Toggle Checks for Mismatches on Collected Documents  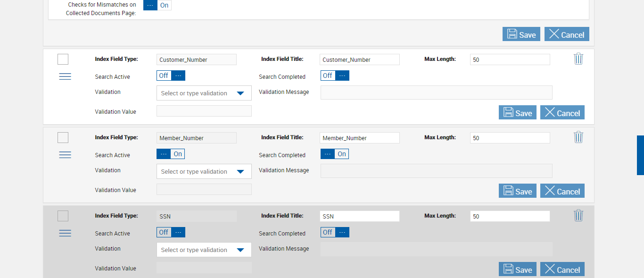(x=157, y=6)
